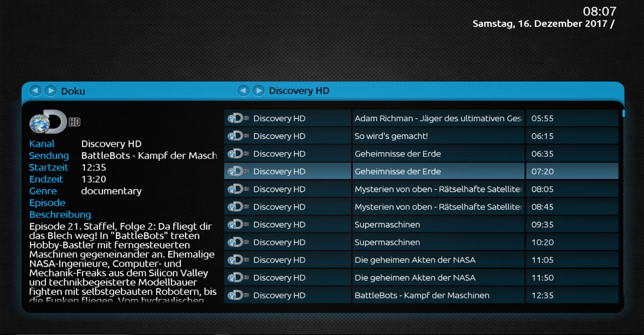Click the BattleBots - Kampf der Masch title value
The height and width of the screenshot is (335, 644).
click(149, 156)
